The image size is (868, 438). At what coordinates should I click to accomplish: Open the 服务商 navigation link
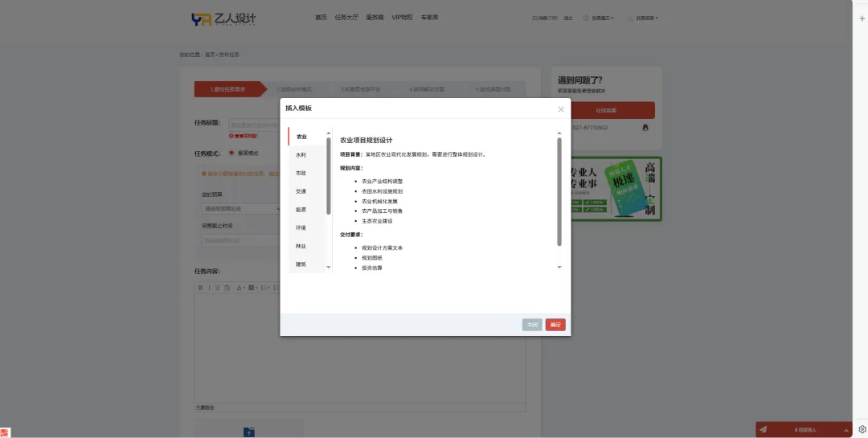click(x=375, y=18)
